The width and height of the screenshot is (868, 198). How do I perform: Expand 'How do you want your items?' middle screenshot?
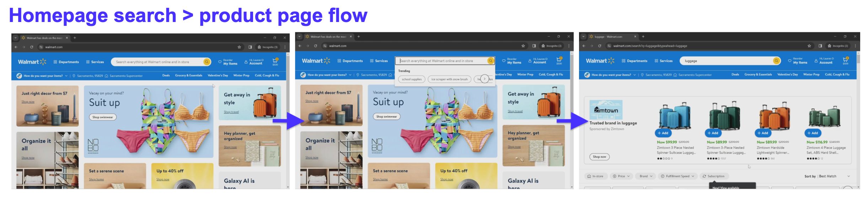(329, 75)
